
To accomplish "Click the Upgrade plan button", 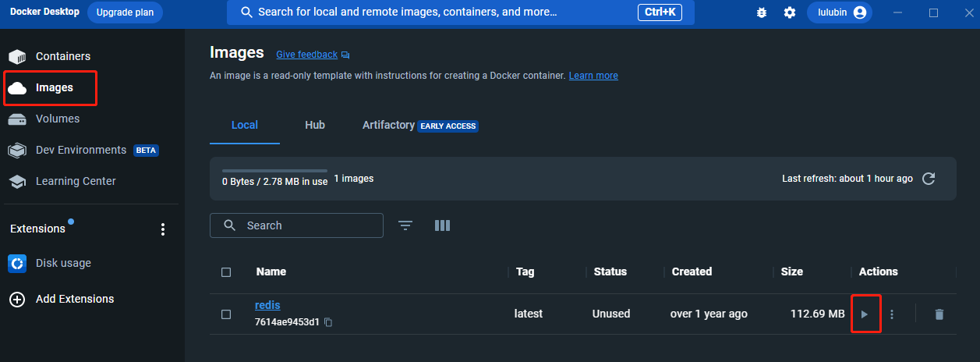I will [125, 12].
